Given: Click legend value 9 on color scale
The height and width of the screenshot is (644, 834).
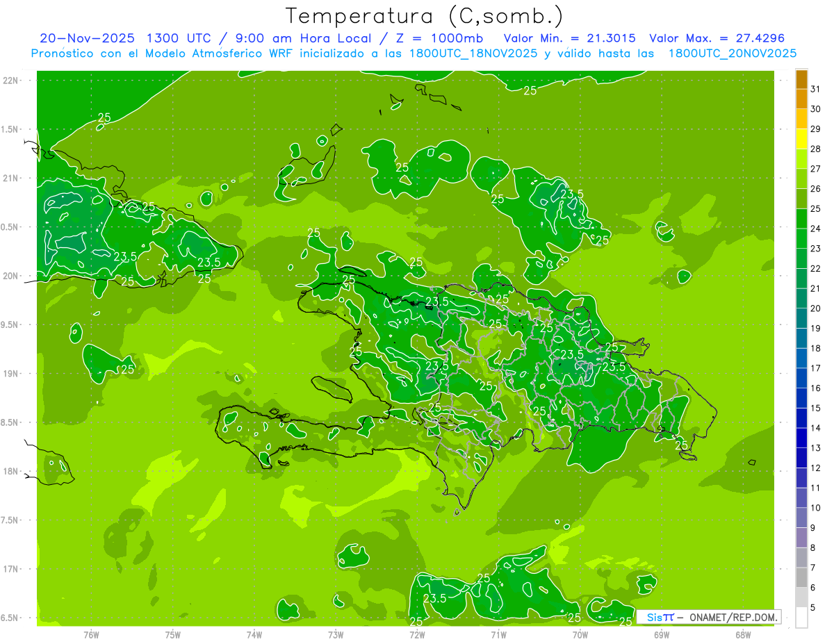Looking at the screenshot, I should coord(813,527).
